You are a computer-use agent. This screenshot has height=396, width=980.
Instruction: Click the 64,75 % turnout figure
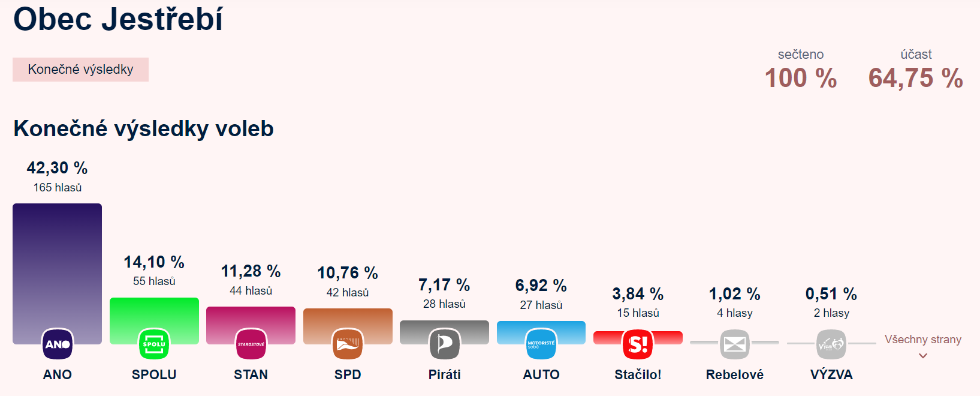click(x=915, y=79)
